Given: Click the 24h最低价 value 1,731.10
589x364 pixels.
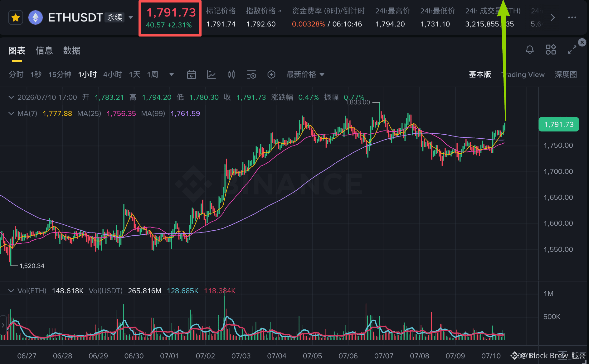Looking at the screenshot, I should [435, 24].
